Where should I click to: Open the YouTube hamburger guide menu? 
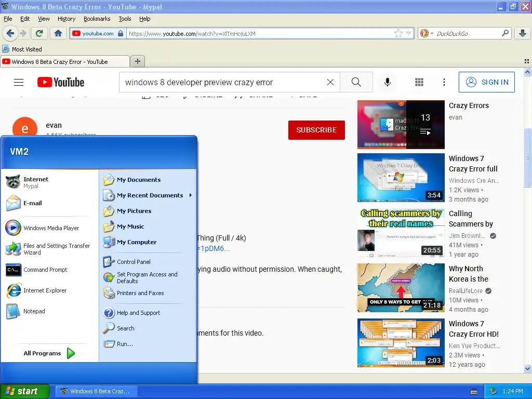point(19,82)
